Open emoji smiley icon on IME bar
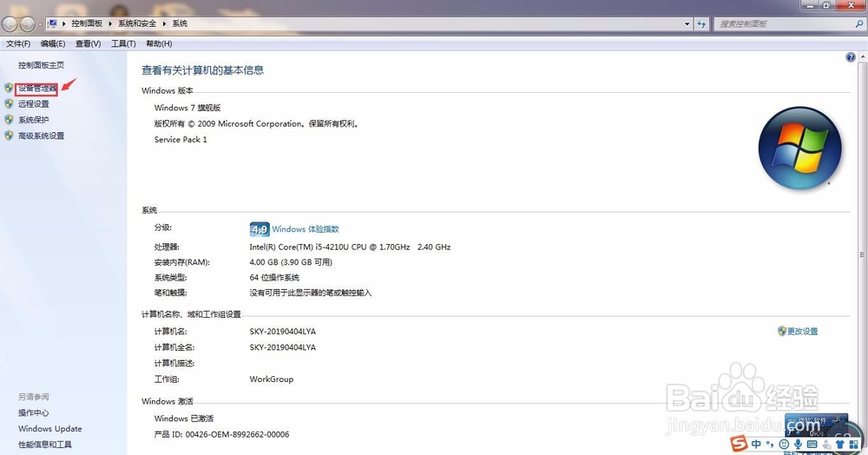Image resolution: width=868 pixels, height=455 pixels. (784, 444)
